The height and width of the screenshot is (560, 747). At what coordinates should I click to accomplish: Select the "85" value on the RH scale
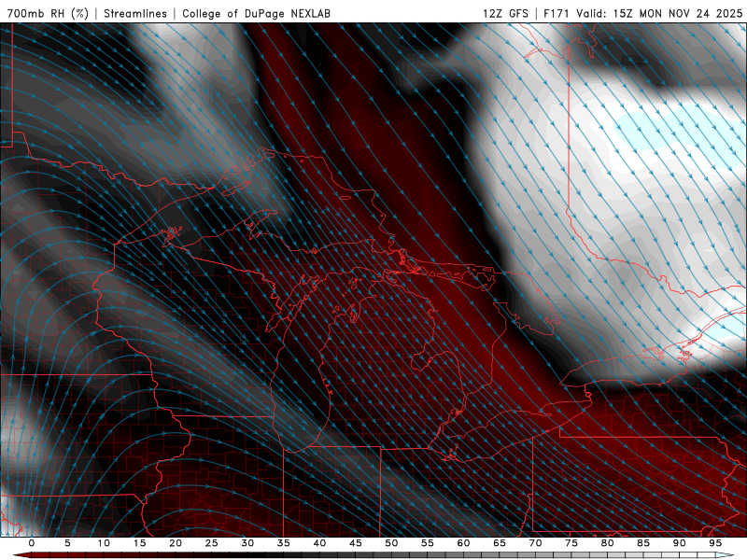[x=643, y=543]
